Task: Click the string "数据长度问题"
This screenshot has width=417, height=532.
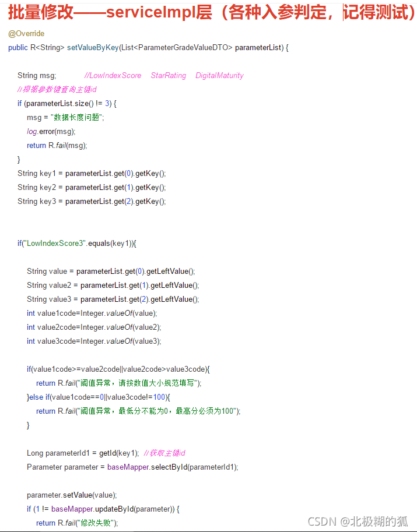Action: click(76, 117)
